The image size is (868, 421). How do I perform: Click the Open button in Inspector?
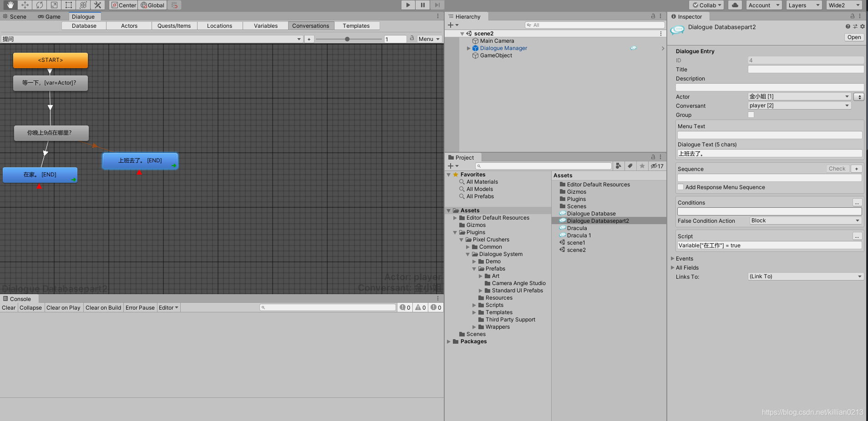pyautogui.click(x=854, y=37)
